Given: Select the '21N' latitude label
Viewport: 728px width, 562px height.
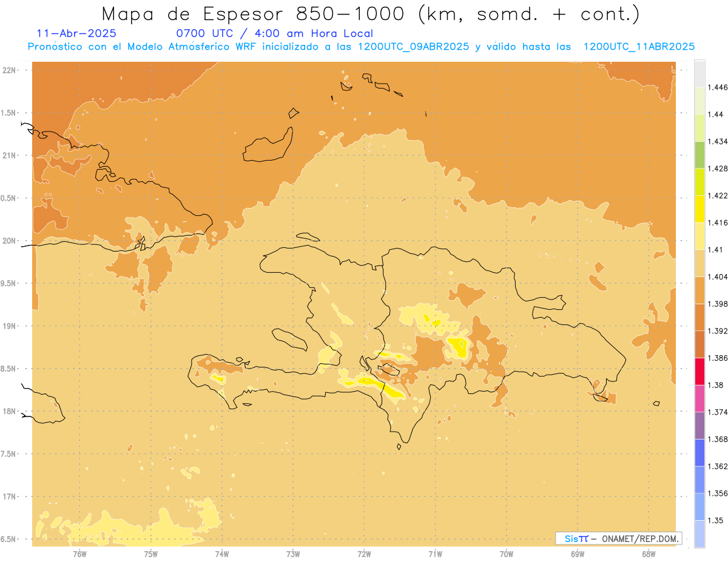Looking at the screenshot, I should 10,156.
